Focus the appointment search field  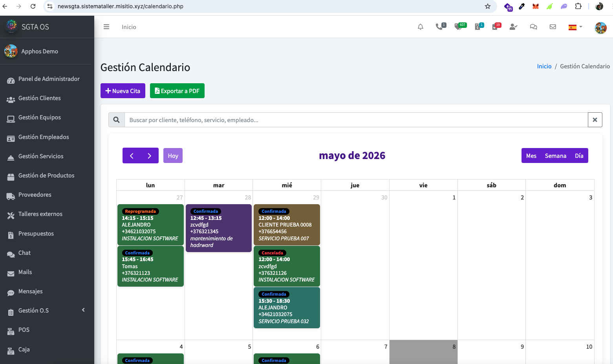coord(356,120)
